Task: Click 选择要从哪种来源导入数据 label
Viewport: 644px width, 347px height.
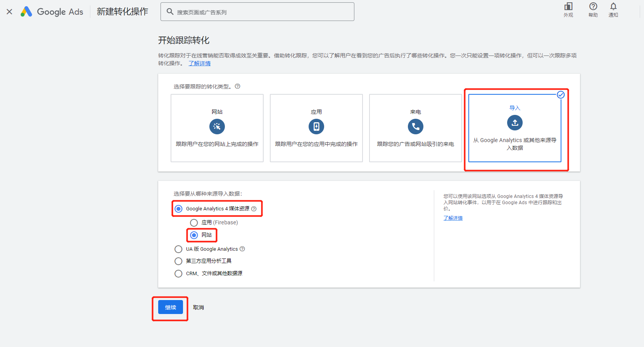Action: (208, 194)
